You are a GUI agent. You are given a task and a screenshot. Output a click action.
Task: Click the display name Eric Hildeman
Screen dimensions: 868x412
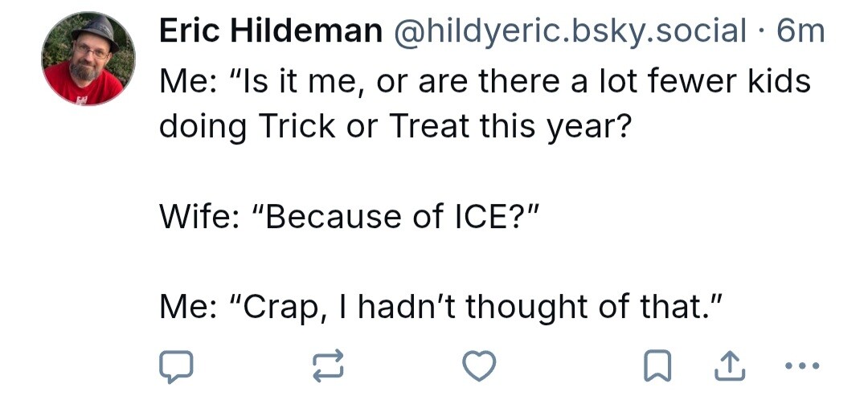271,31
